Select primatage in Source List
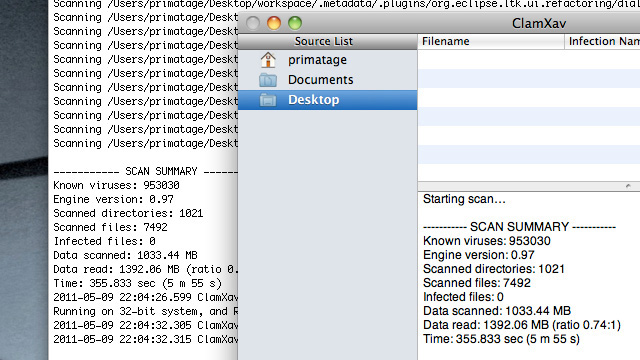This screenshot has width=640, height=360. click(x=327, y=60)
